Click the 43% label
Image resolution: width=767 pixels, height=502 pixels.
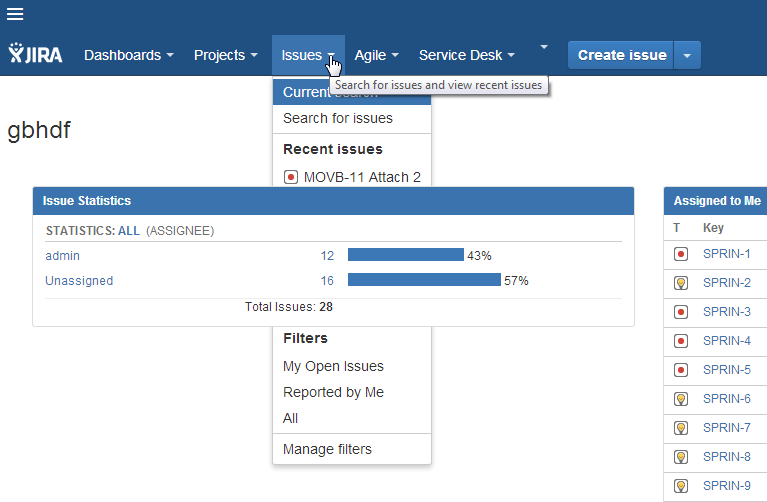pos(479,255)
